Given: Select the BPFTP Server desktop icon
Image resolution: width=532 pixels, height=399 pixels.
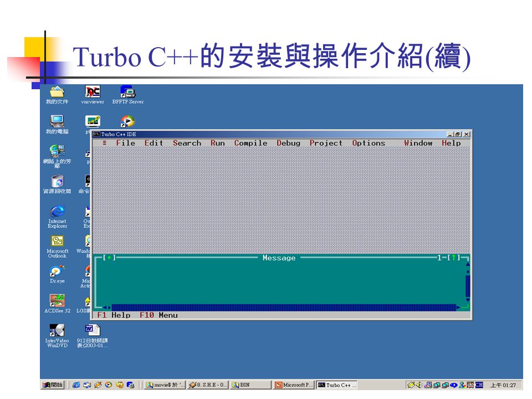Looking at the screenshot, I should tap(128, 95).
